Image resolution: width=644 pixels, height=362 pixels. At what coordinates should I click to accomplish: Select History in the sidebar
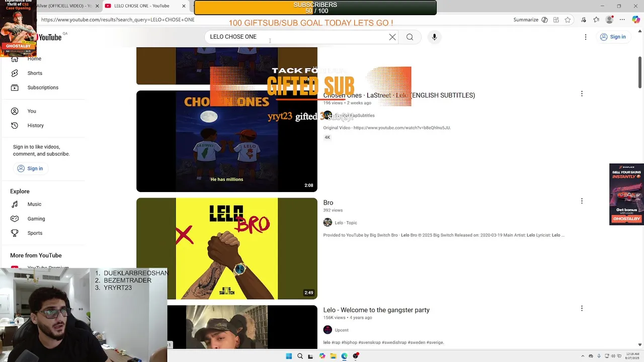tap(35, 125)
